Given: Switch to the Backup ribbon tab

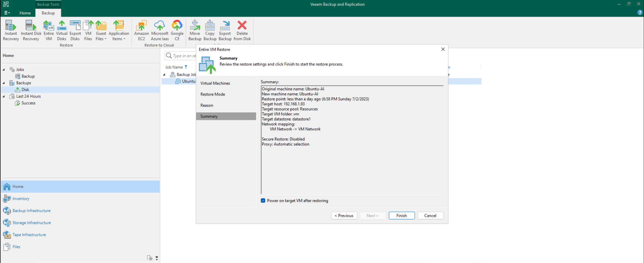Looking at the screenshot, I should [x=48, y=13].
